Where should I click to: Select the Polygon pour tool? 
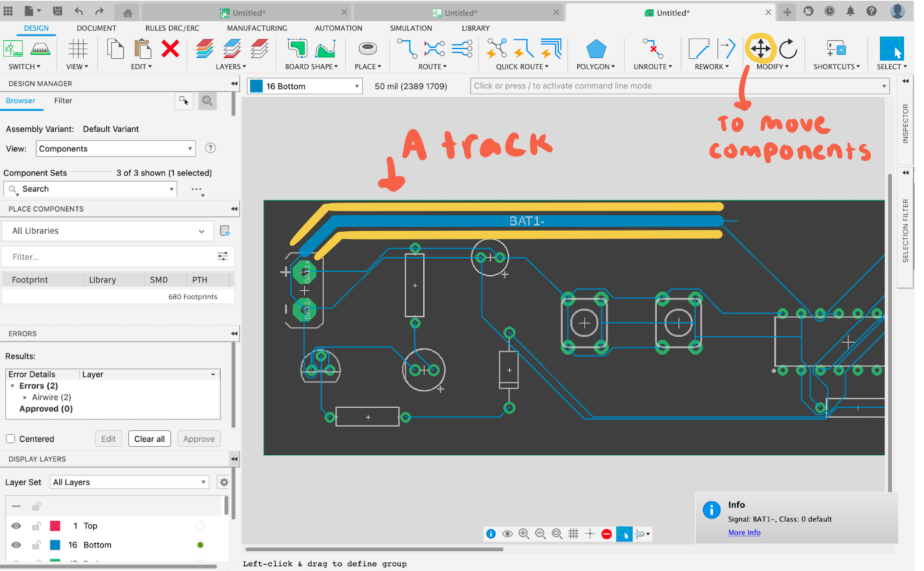point(596,49)
